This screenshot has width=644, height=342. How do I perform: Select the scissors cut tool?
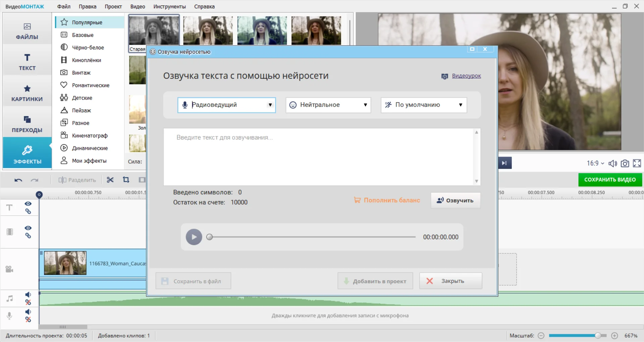pyautogui.click(x=110, y=180)
